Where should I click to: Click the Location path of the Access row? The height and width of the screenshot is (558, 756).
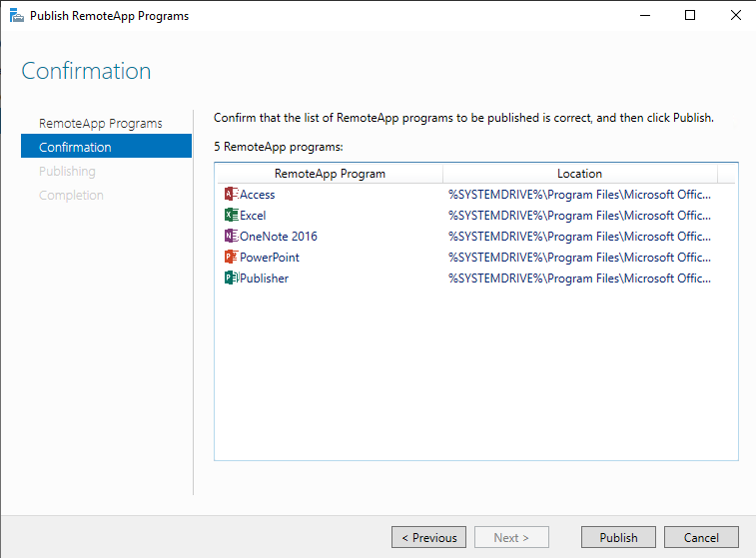pos(579,195)
